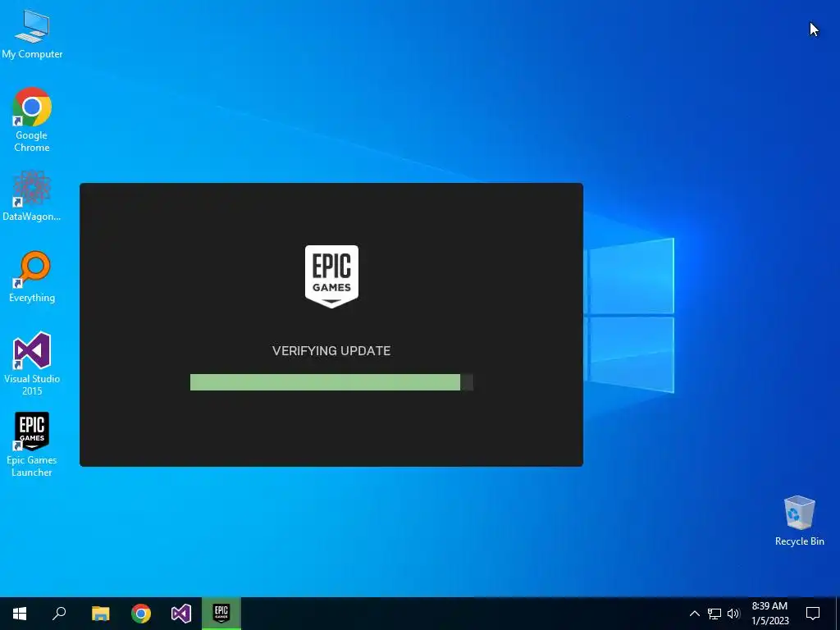This screenshot has height=630, width=840.
Task: Open taskbar search magnifier
Action: (59, 614)
